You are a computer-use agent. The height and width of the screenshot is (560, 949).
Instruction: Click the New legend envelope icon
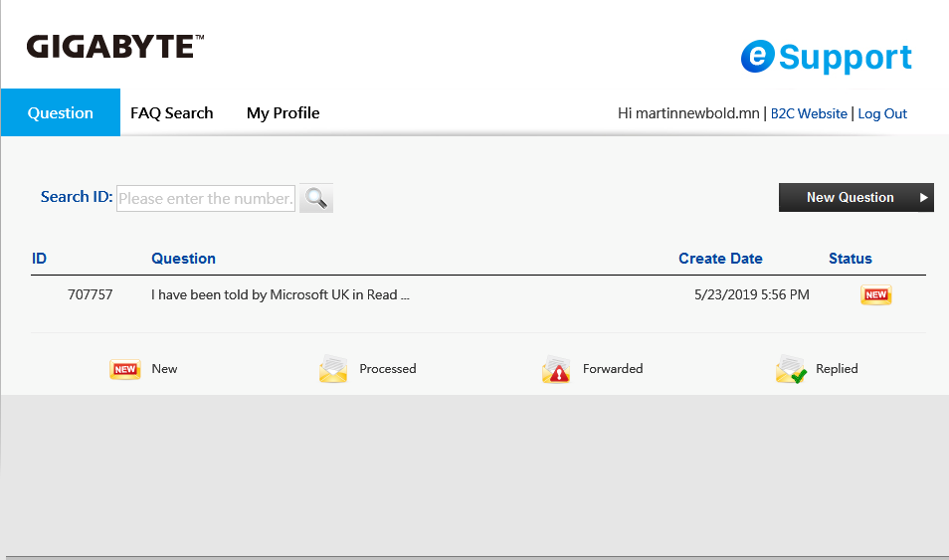click(125, 369)
